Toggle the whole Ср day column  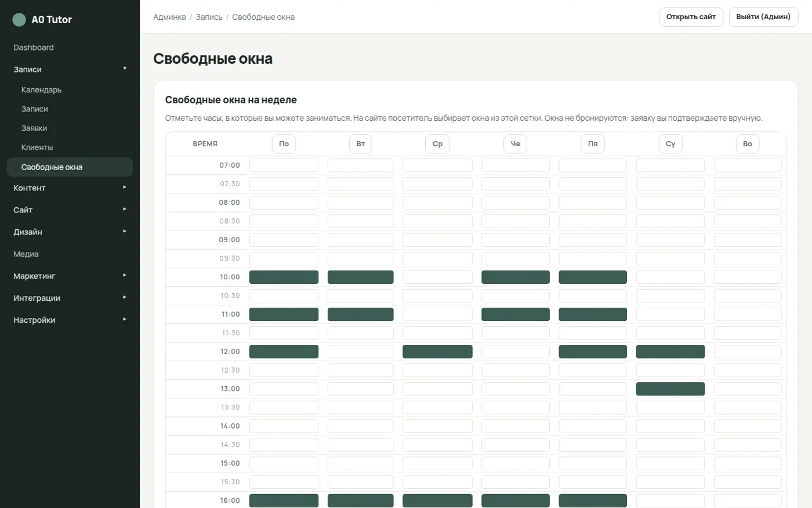437,144
